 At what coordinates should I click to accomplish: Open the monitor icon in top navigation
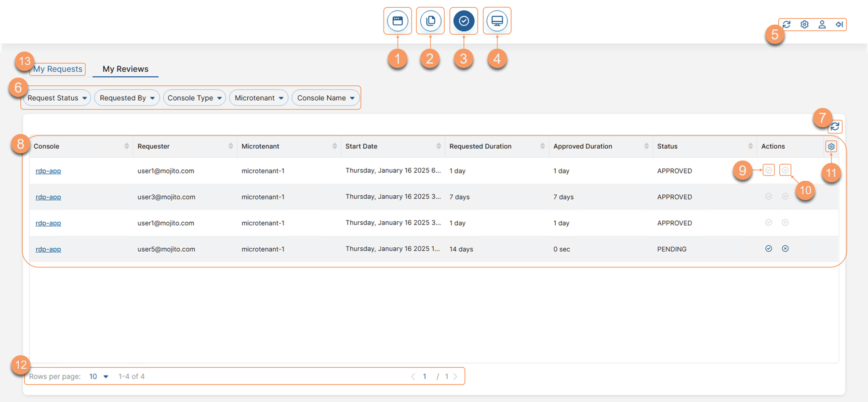pos(497,21)
